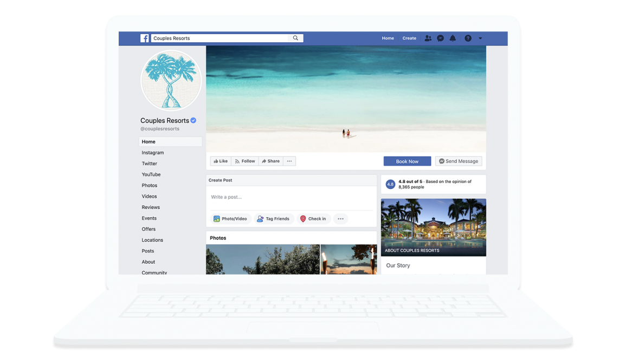Like the Couples Resorts page
Image resolution: width=626 pixels, height=364 pixels.
[221, 161]
